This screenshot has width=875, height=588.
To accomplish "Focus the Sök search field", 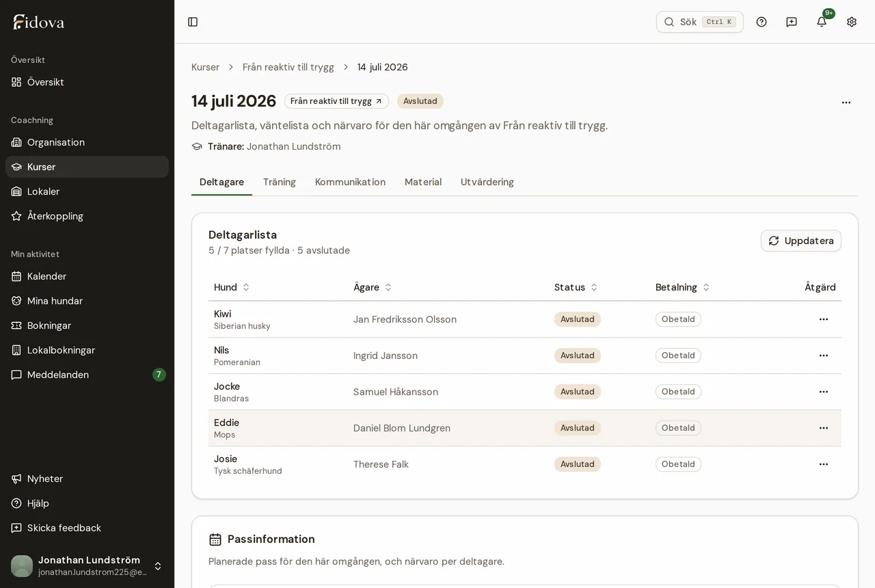I will (x=700, y=22).
